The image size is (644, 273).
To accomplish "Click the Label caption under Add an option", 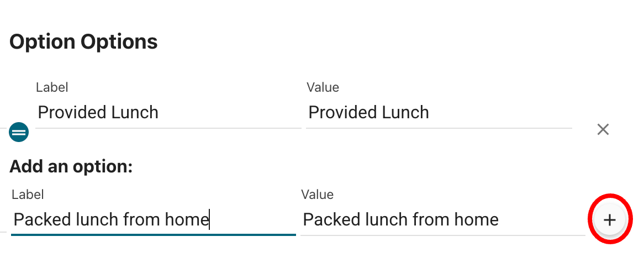I will click(28, 195).
